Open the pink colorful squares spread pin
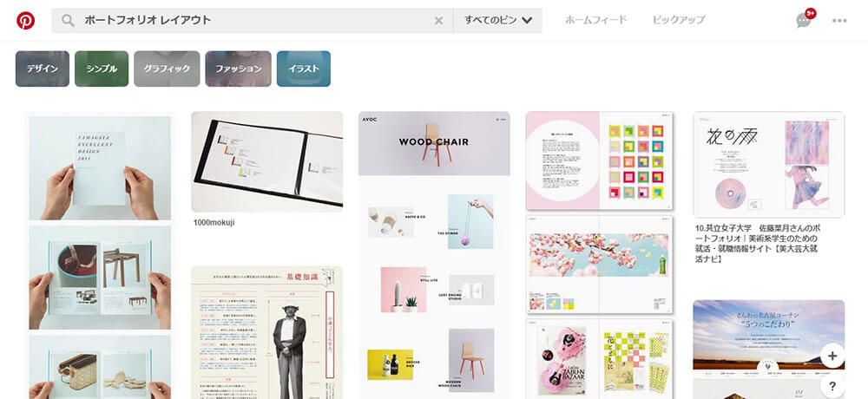The height and width of the screenshot is (399, 868). pyautogui.click(x=600, y=160)
